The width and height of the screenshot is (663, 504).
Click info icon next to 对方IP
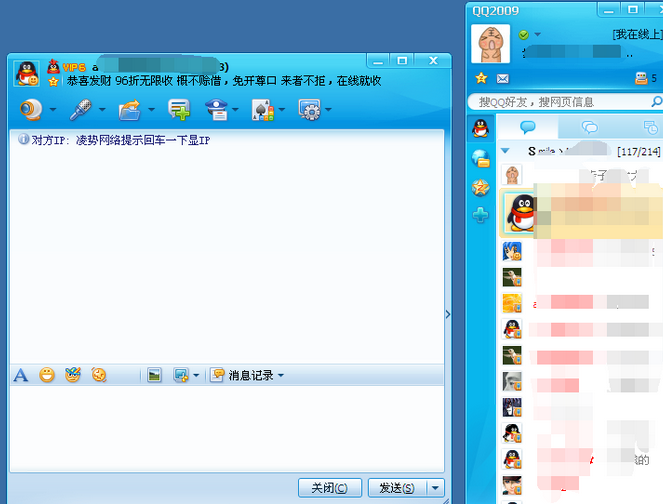point(24,139)
